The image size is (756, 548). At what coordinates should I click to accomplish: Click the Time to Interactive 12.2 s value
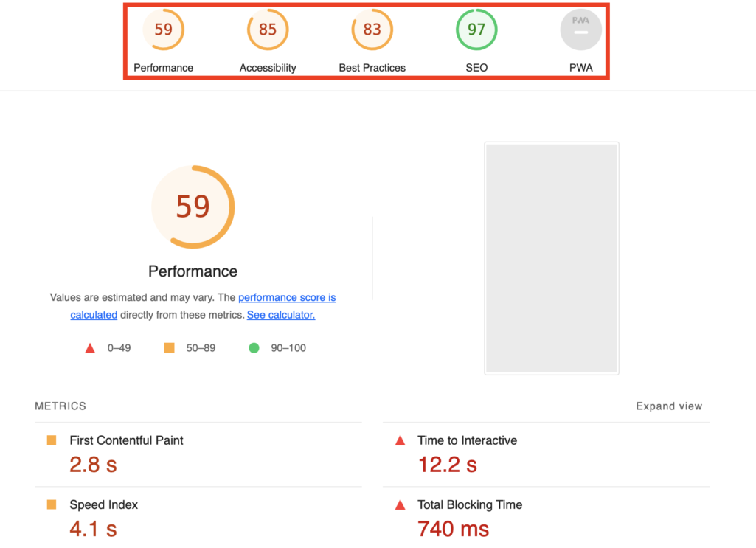pyautogui.click(x=447, y=465)
